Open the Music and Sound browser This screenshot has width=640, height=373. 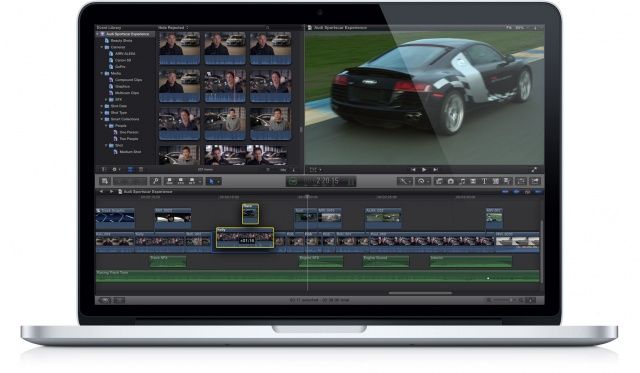tap(462, 181)
